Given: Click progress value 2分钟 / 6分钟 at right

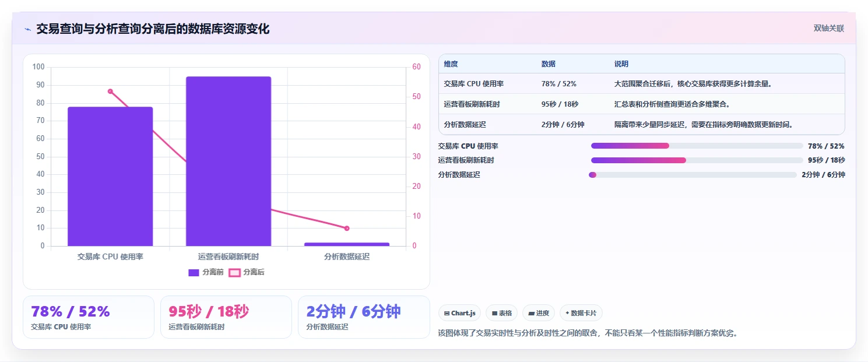Looking at the screenshot, I should coord(823,175).
